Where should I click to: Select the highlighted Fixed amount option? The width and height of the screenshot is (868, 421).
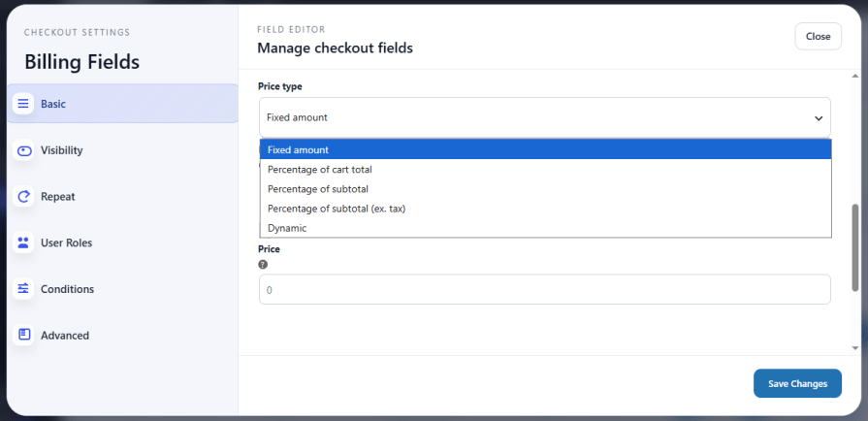(x=545, y=149)
